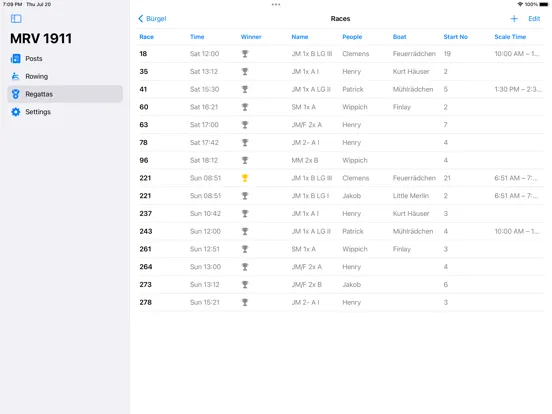552x414 pixels.
Task: Sort by the Time column header
Action: 197,37
